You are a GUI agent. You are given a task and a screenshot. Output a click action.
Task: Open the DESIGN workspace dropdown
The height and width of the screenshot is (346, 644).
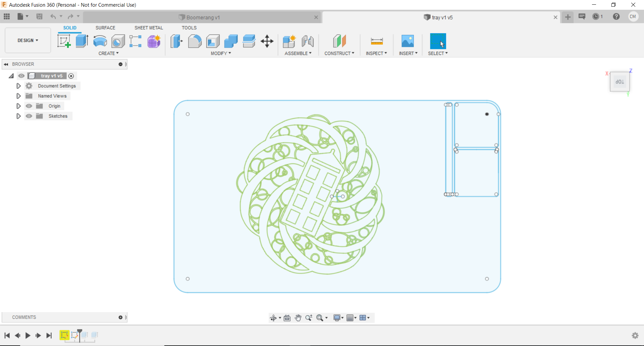28,40
